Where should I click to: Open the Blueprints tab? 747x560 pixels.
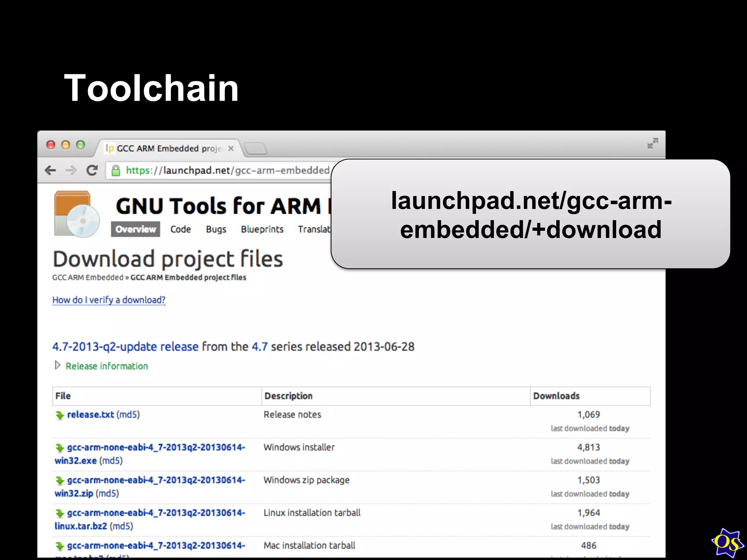(262, 229)
